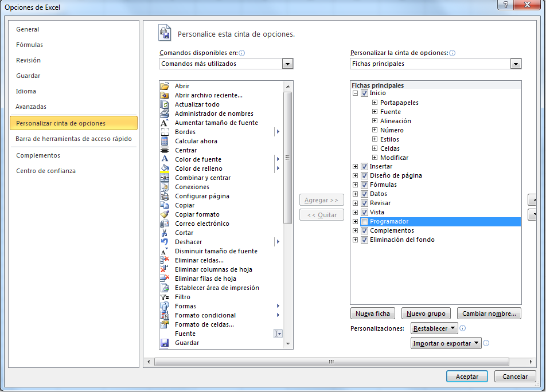Click the Formato condicional icon
546x392 pixels.
[x=165, y=315]
